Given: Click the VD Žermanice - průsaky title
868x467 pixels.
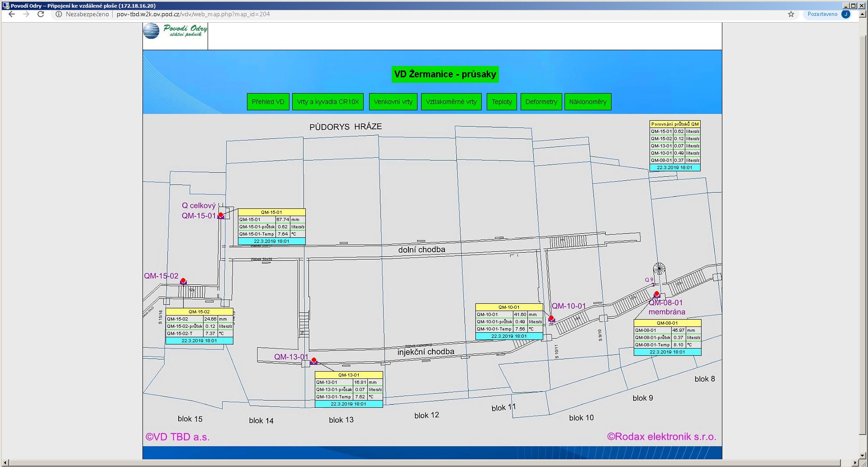Looking at the screenshot, I should click(x=445, y=74).
